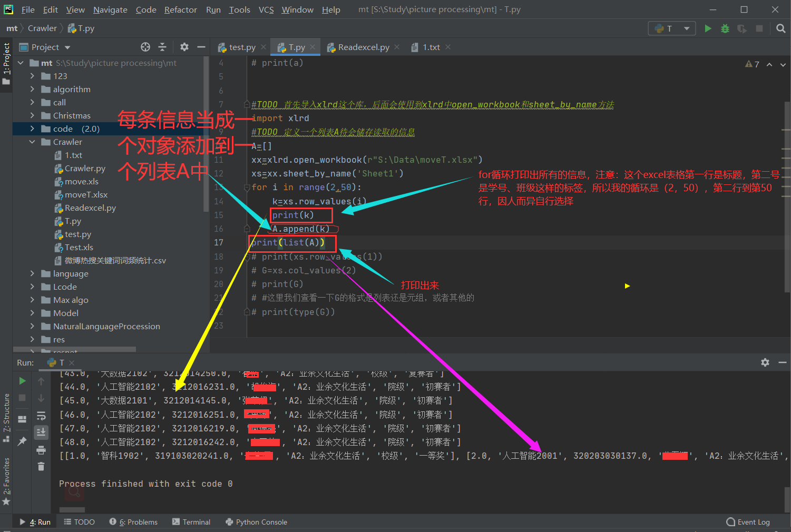Jump to next highlighted warning arrow
Image resolution: width=791 pixels, height=532 pixels.
pyautogui.click(x=783, y=64)
